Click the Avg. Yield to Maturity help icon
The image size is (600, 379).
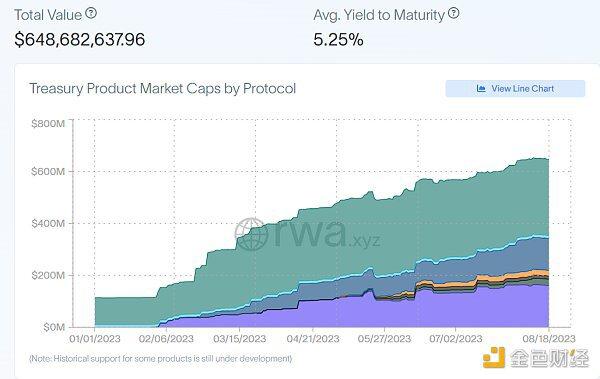click(453, 13)
